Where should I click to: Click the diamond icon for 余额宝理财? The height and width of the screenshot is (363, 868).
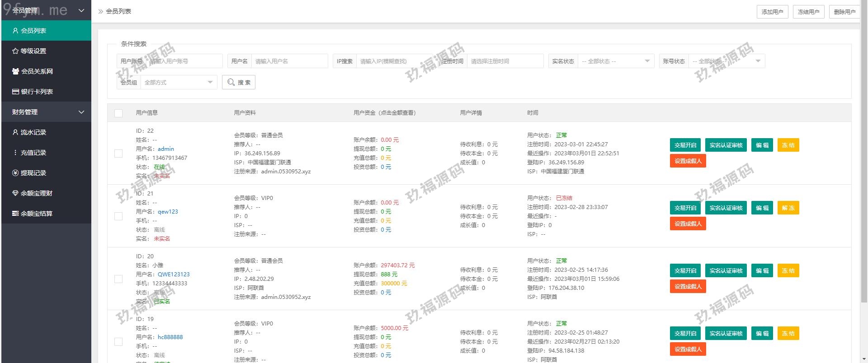point(15,193)
